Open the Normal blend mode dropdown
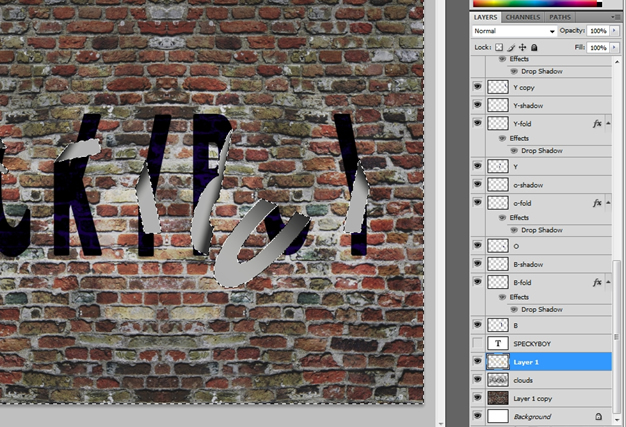 point(514,31)
